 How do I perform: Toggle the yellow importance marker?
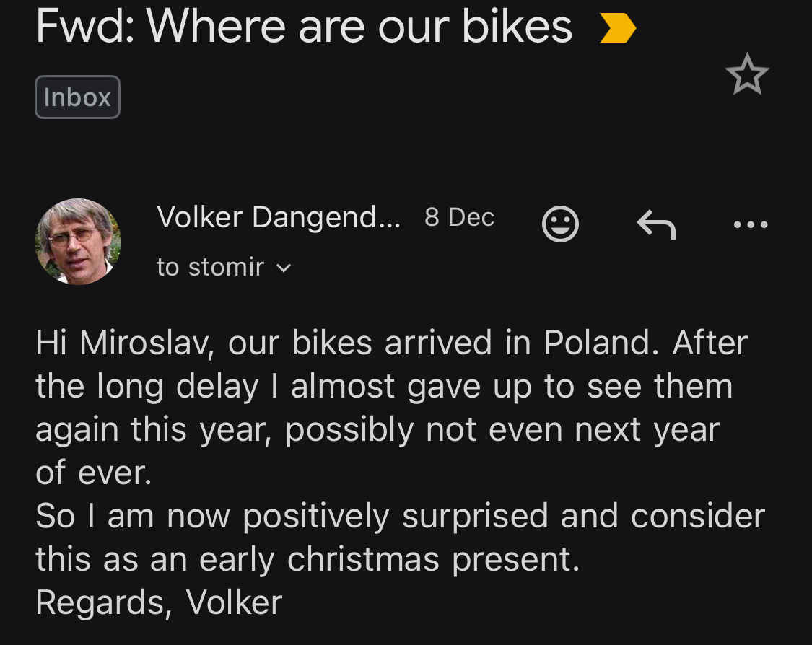618,29
